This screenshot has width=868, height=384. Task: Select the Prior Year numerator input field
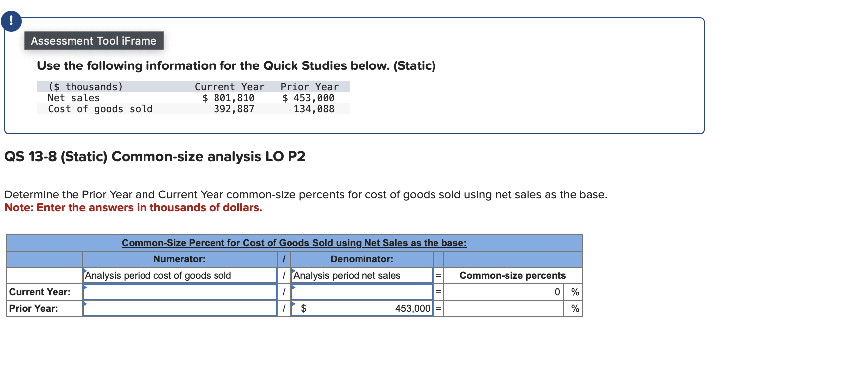click(x=179, y=308)
